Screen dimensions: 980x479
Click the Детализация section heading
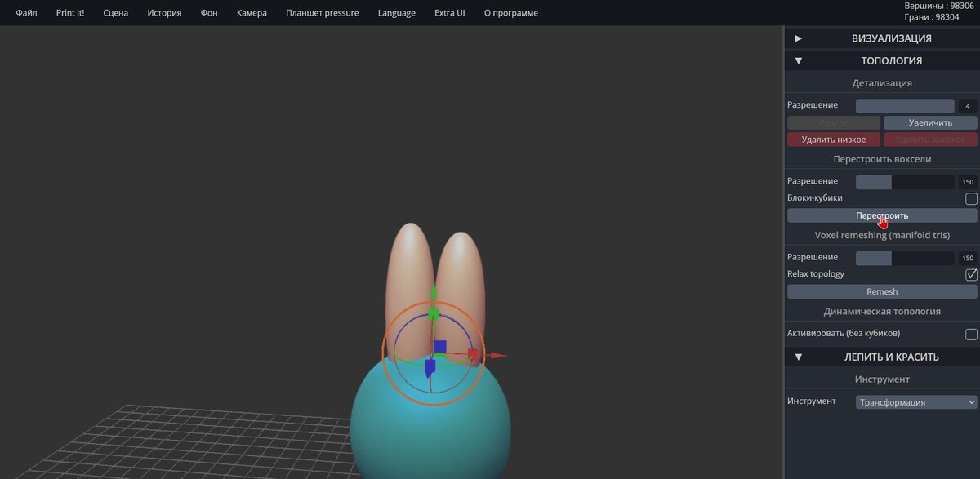(x=882, y=83)
